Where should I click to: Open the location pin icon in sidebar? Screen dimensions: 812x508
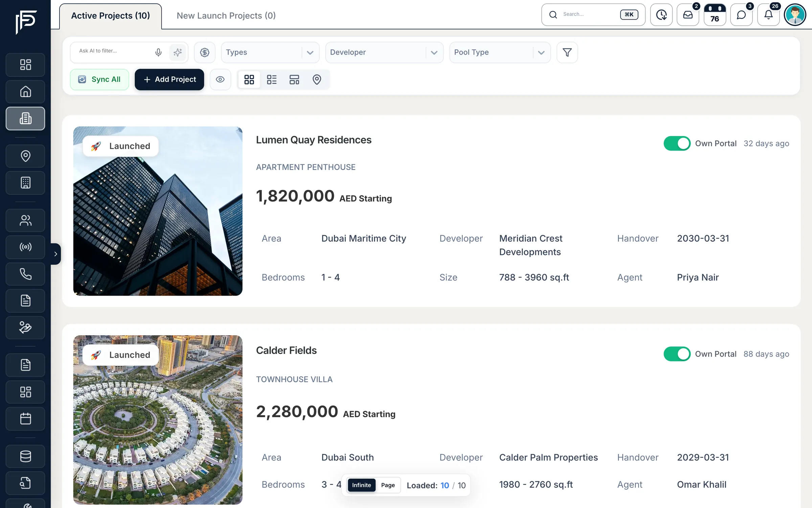coord(25,156)
